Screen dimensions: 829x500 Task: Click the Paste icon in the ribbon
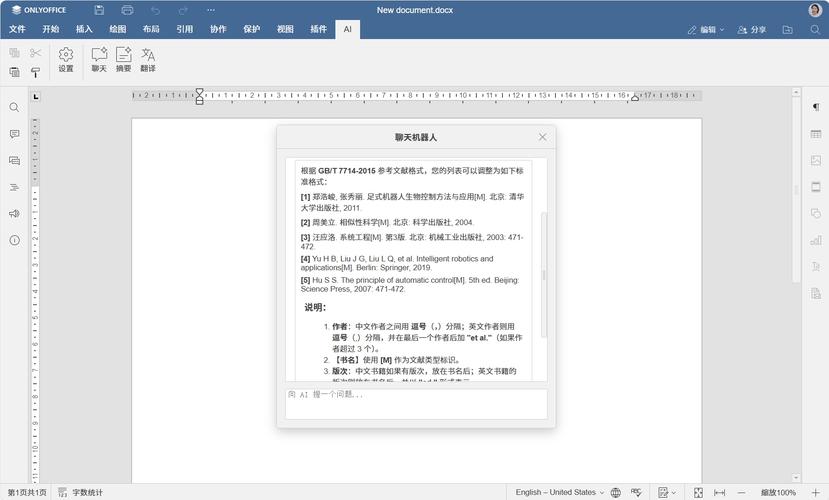click(14, 72)
